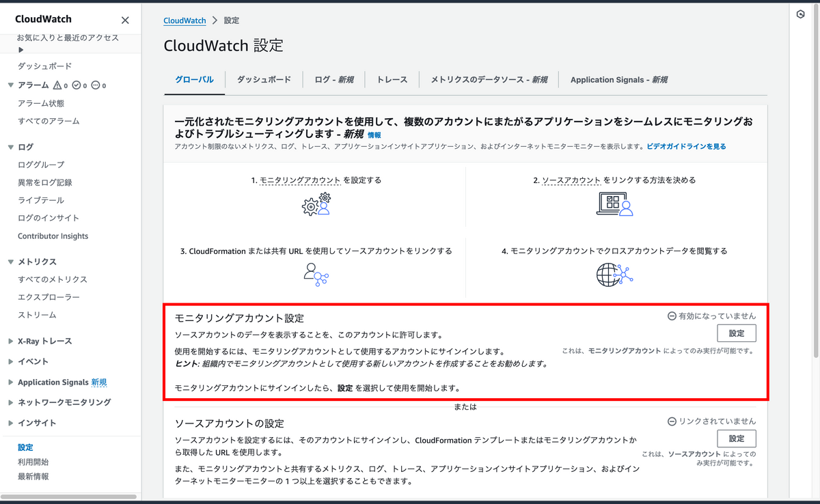Screen dimensions: 820x504
Task: Open ロググループ in sidebar
Action: tap(41, 165)
